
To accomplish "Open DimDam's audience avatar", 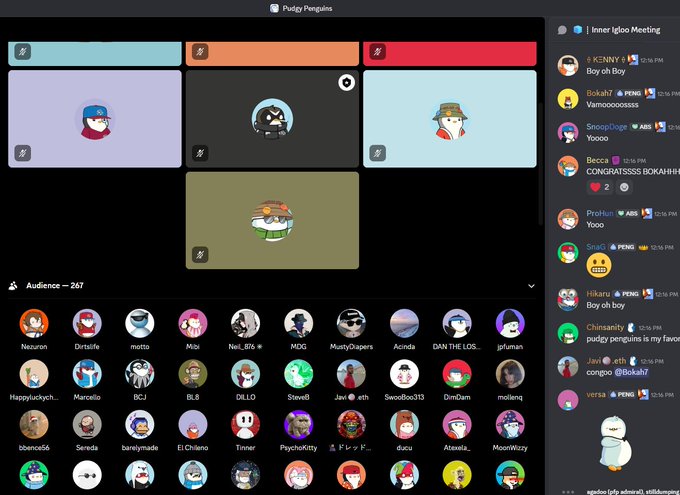I will [457, 374].
